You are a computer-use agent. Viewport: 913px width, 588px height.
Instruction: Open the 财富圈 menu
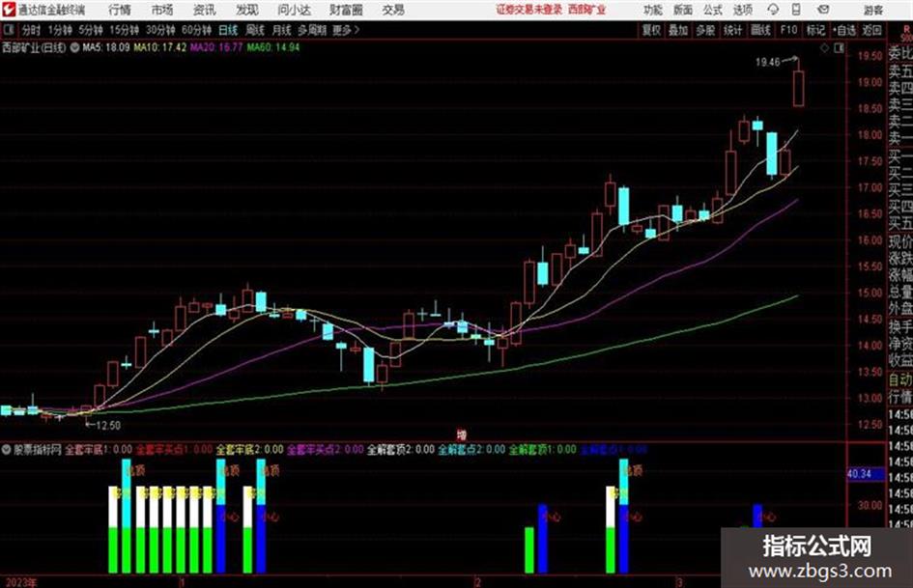pos(346,10)
